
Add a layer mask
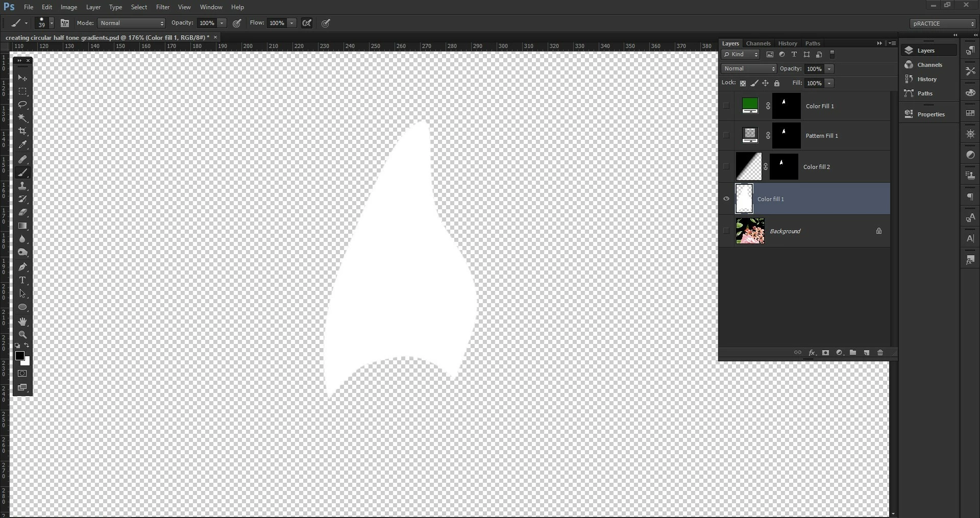tap(825, 353)
